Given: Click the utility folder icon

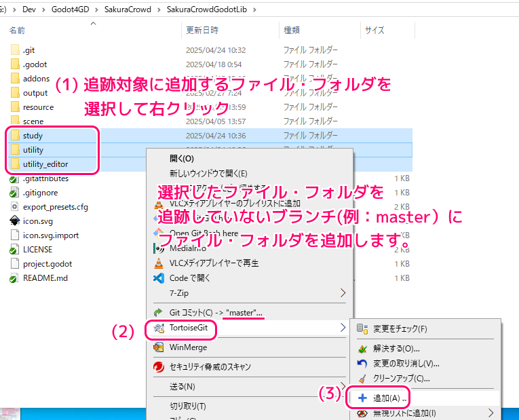Looking at the screenshot, I should [15, 149].
